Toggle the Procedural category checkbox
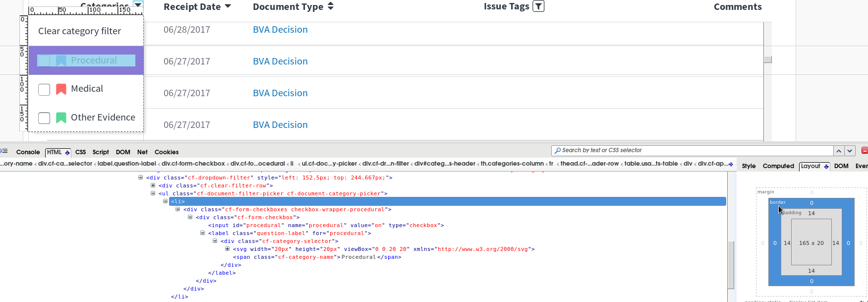 pos(44,60)
